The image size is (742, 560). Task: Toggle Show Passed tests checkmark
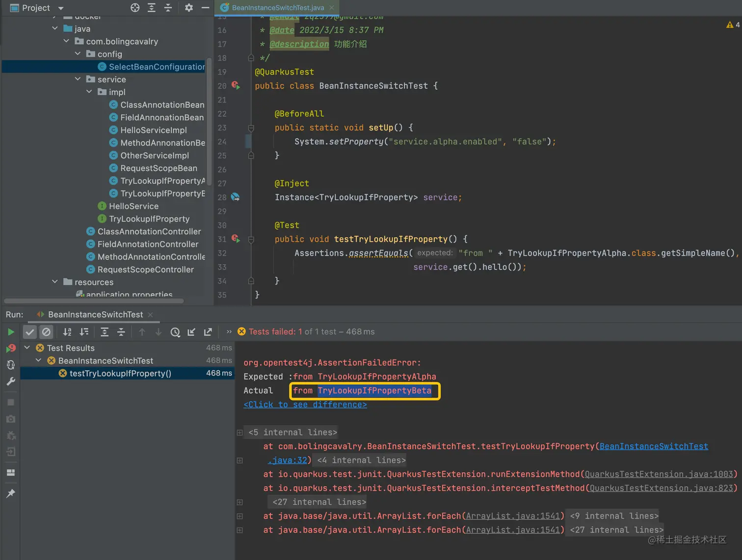pyautogui.click(x=30, y=332)
